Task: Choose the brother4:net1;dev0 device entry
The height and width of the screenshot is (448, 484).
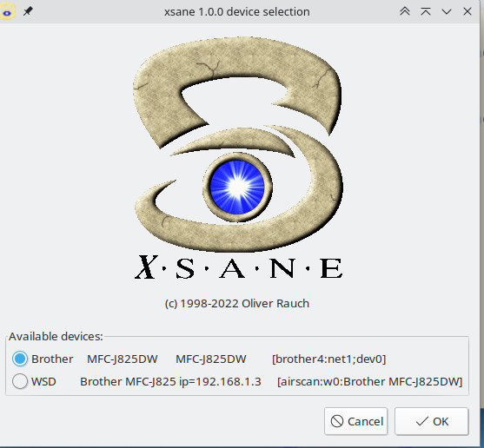Action: point(328,359)
